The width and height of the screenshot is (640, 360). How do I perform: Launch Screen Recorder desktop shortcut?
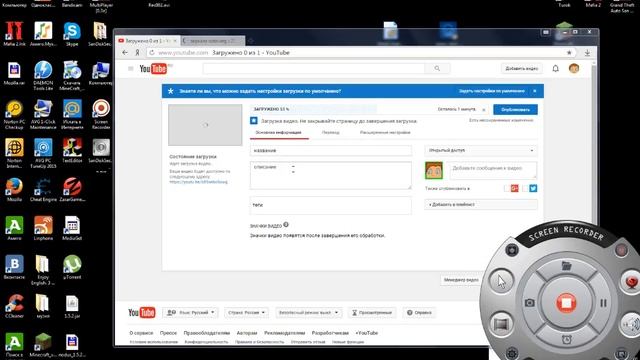(101, 114)
